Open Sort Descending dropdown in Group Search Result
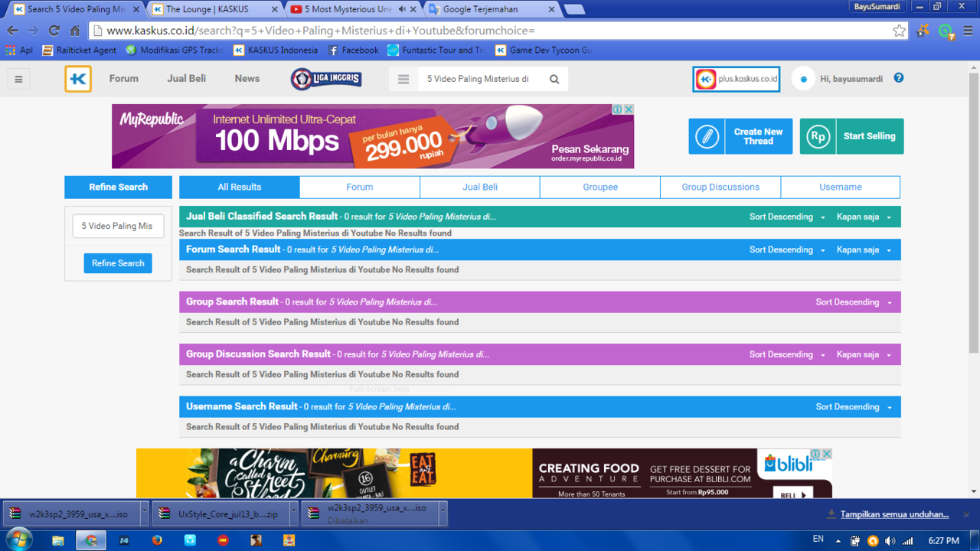This screenshot has width=980, height=551. [854, 302]
